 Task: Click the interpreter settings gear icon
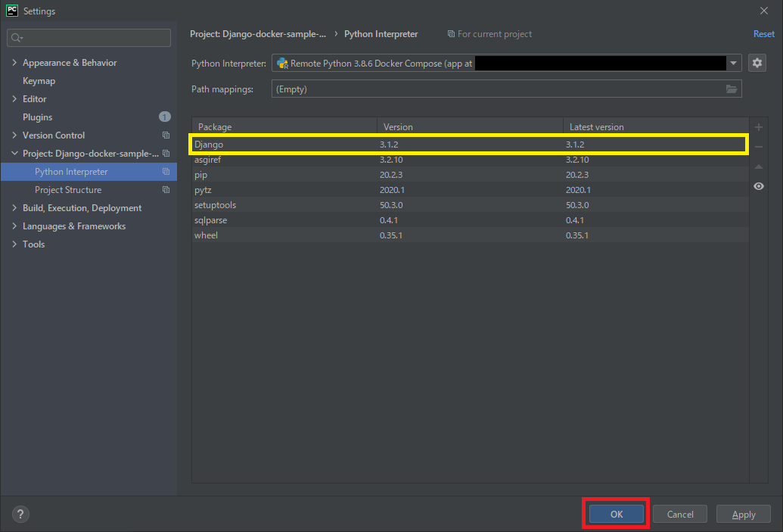(757, 63)
